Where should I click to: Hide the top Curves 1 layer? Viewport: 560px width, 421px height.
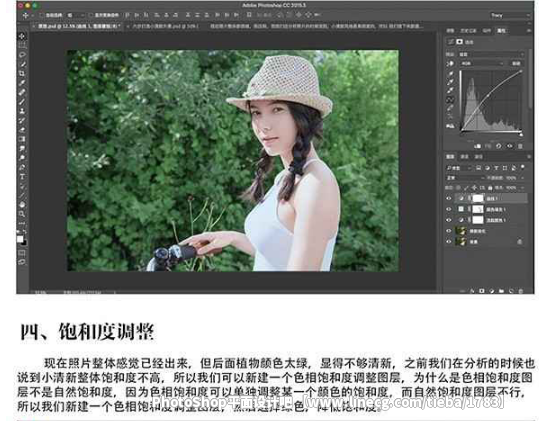[x=449, y=198]
